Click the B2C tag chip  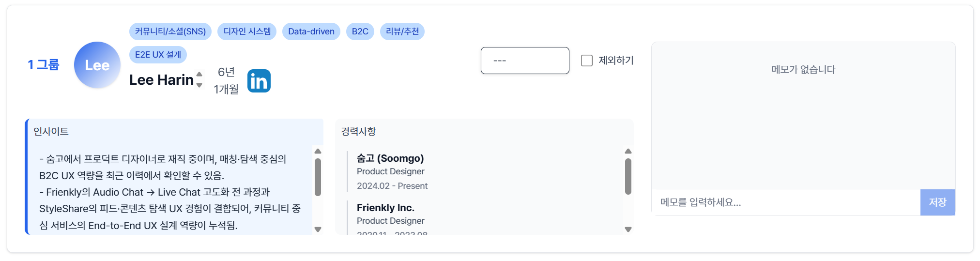pyautogui.click(x=360, y=31)
